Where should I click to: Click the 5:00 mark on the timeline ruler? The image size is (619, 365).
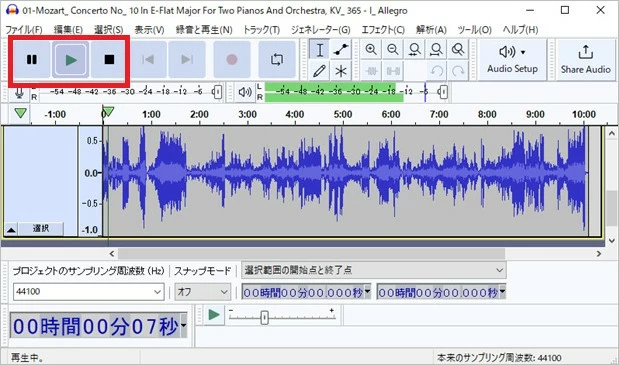(x=343, y=114)
